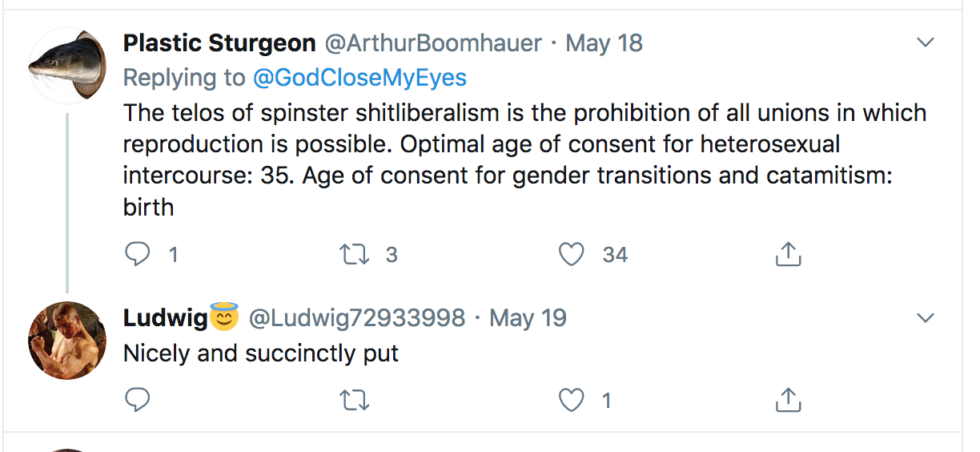Image resolution: width=980 pixels, height=452 pixels.
Task: Open more options for Plastic Sturgeon's tweet
Action: pyautogui.click(x=925, y=42)
